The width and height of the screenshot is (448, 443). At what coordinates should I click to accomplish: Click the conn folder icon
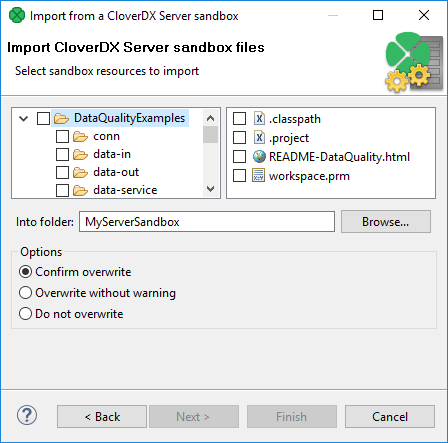(80, 136)
